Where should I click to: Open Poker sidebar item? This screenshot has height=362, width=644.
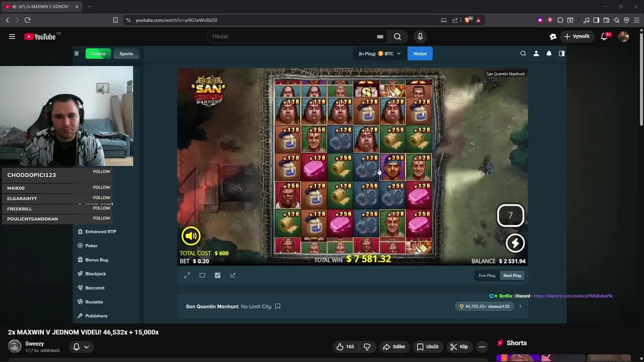[88, 246]
